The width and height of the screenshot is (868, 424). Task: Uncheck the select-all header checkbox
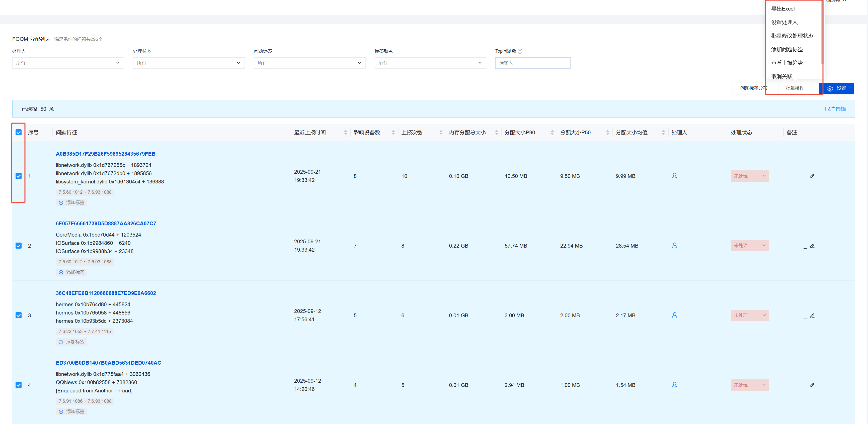pos(19,133)
